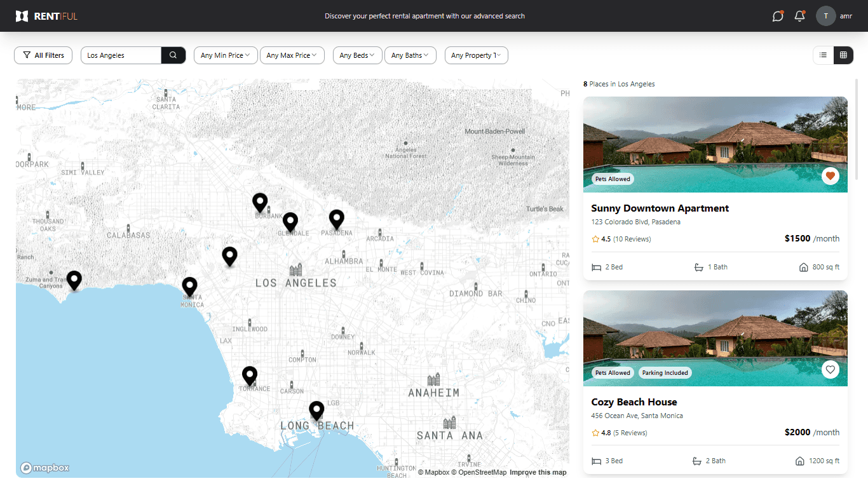Click the search magnifier icon

coord(173,55)
